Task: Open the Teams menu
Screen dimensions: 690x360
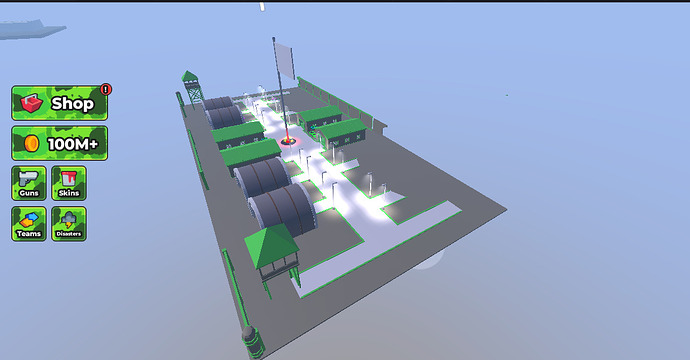Action: [29, 224]
